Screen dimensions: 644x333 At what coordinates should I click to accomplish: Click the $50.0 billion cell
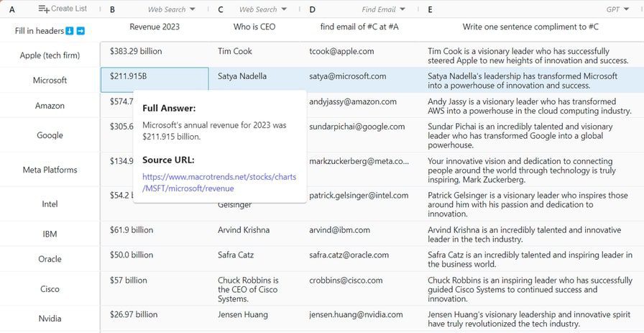pos(155,259)
